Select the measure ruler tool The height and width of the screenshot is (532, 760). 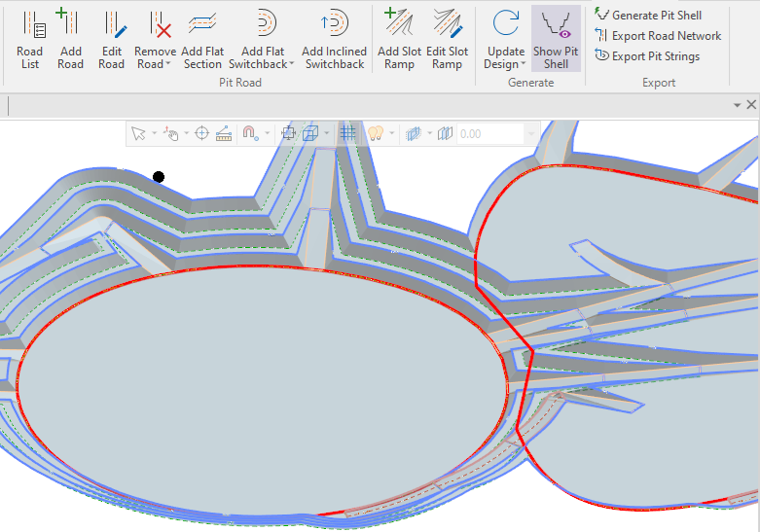point(224,133)
